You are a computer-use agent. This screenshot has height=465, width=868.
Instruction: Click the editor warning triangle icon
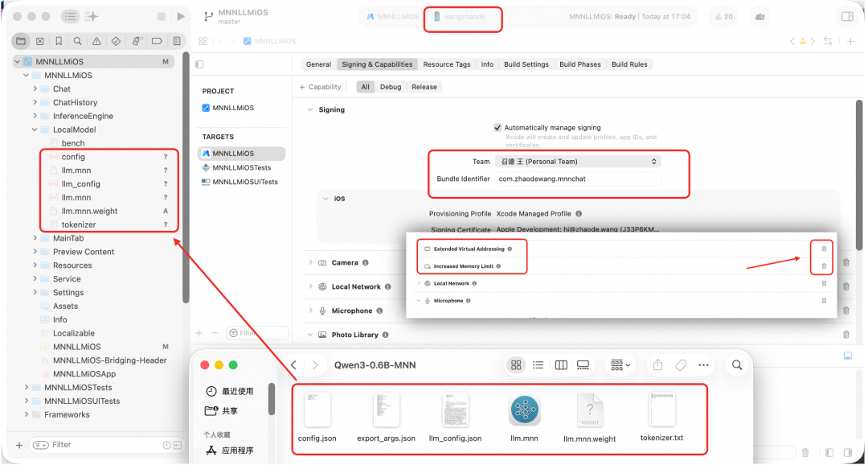(802, 41)
